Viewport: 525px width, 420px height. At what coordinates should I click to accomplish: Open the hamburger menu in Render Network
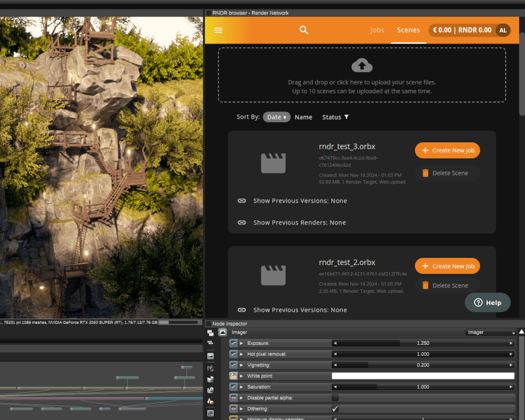(218, 30)
